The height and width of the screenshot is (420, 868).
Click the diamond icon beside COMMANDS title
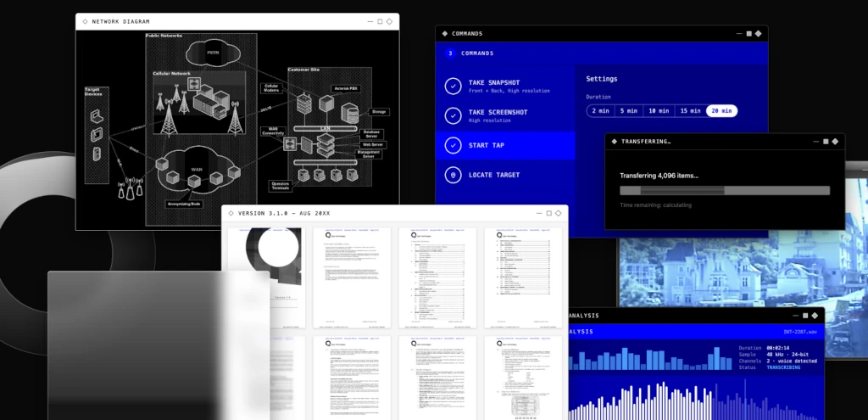(x=444, y=34)
